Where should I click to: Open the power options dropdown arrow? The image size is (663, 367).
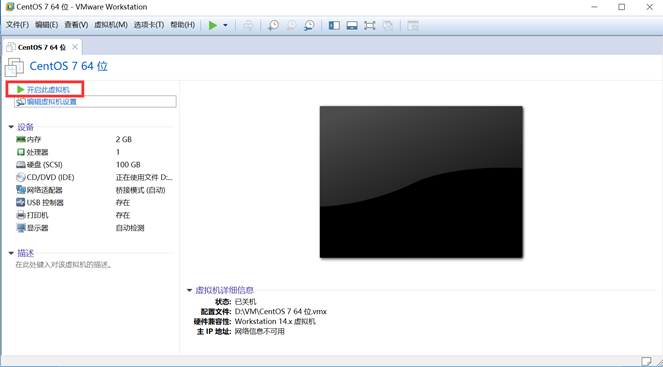[x=225, y=25]
